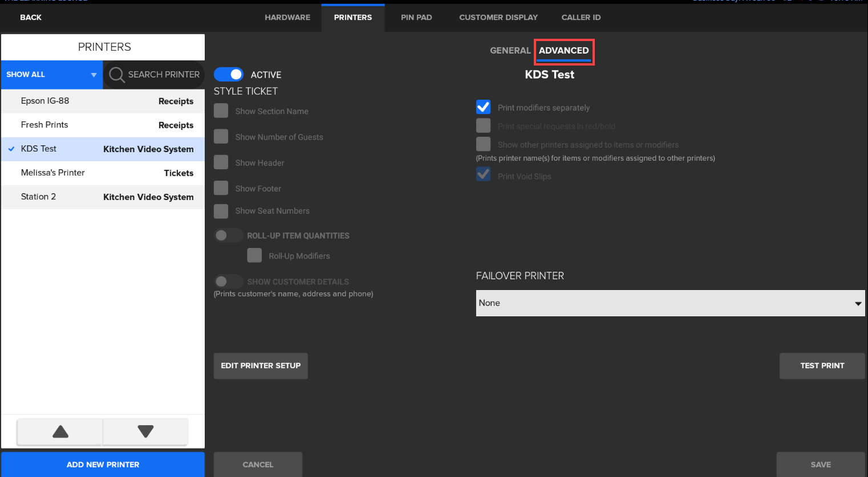Turn on Roll-Up Item Quantities toggle
This screenshot has height=477, width=868.
coord(228,235)
